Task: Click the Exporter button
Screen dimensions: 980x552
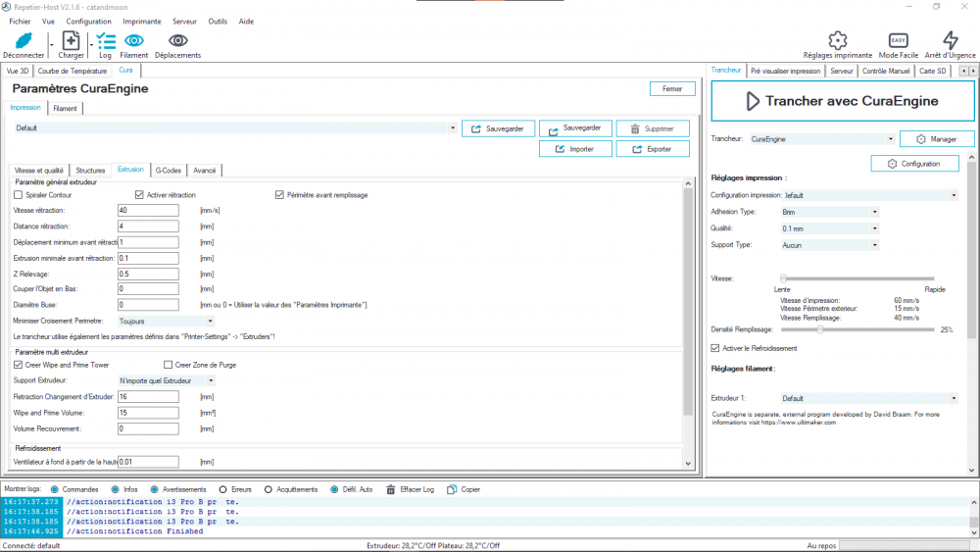Action: [x=653, y=149]
